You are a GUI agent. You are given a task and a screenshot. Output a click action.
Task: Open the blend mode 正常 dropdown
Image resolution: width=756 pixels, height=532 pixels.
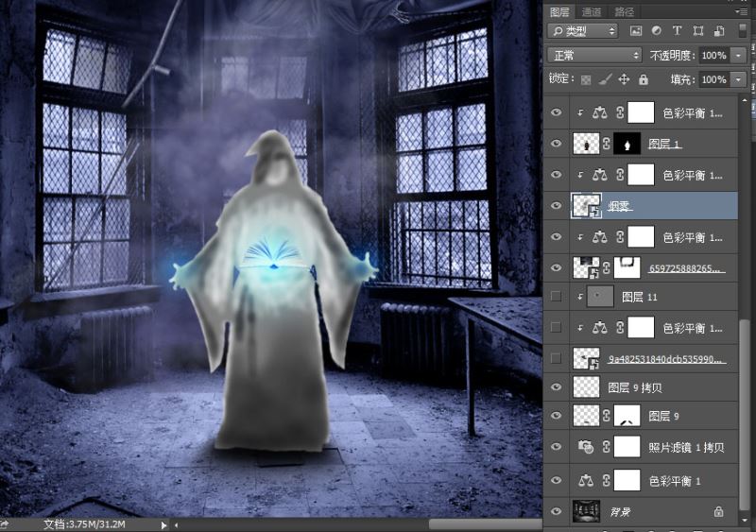click(594, 56)
